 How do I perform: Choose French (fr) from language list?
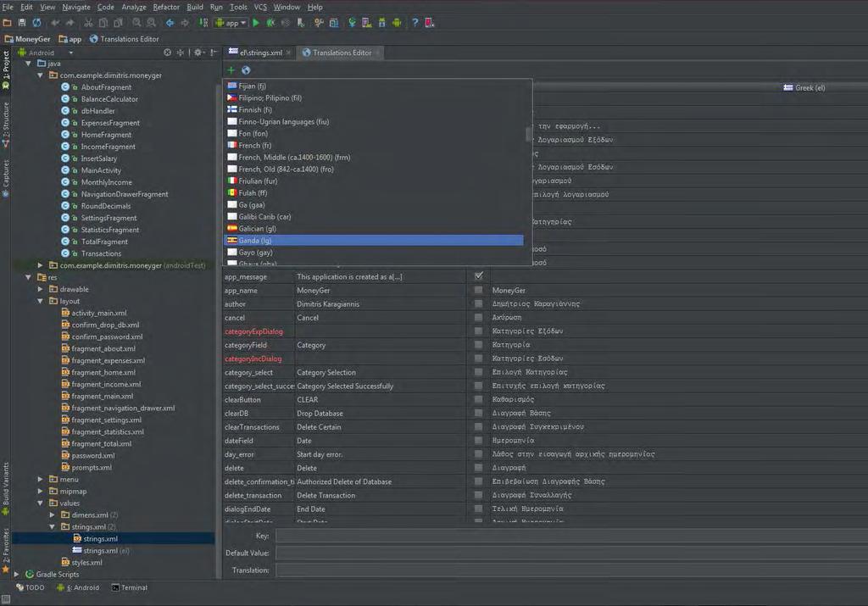(x=374, y=146)
